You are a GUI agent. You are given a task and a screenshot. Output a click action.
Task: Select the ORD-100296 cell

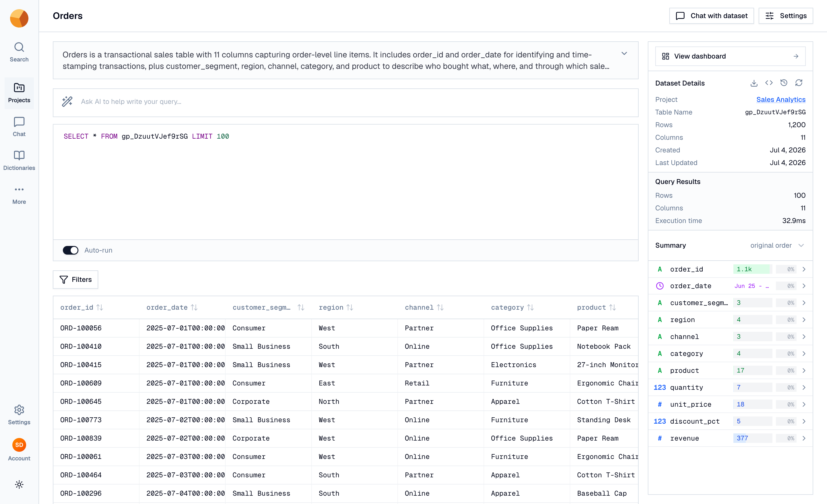point(96,493)
